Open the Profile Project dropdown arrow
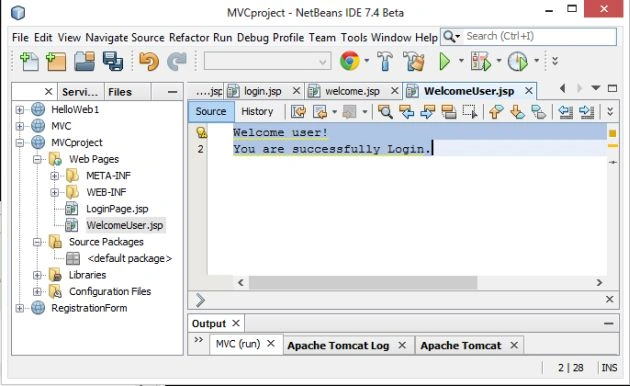 536,61
